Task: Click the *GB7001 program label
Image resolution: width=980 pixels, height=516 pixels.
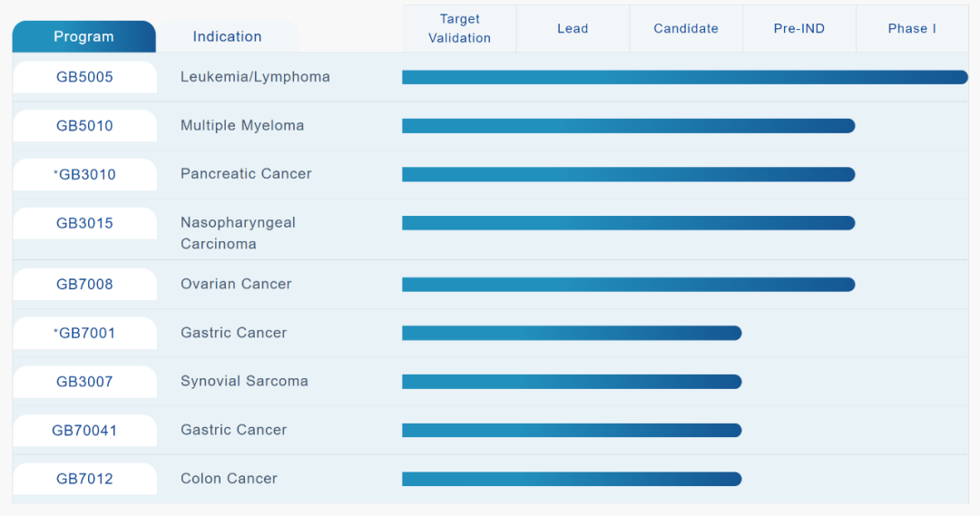Action: click(x=84, y=333)
